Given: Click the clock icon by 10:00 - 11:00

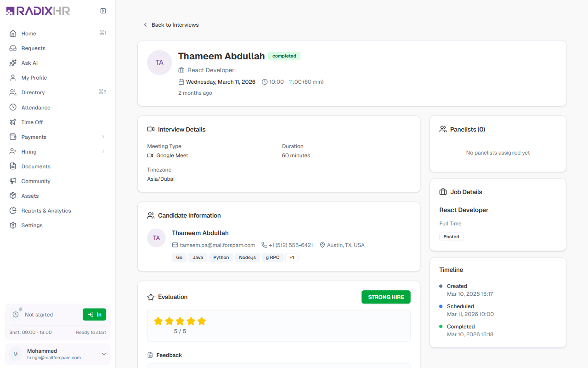Looking at the screenshot, I should pyautogui.click(x=265, y=82).
